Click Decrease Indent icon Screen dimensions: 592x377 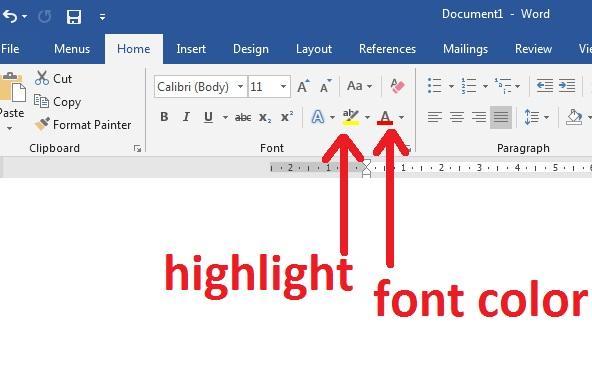coord(545,86)
